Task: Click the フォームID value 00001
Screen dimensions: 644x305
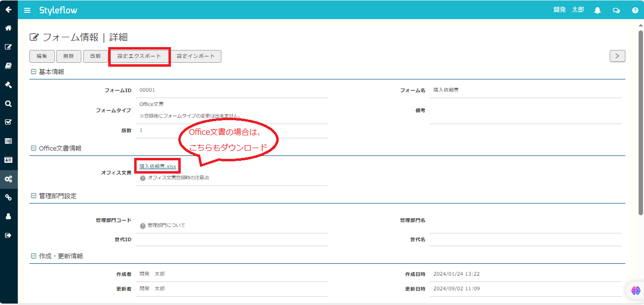Action: (147, 90)
